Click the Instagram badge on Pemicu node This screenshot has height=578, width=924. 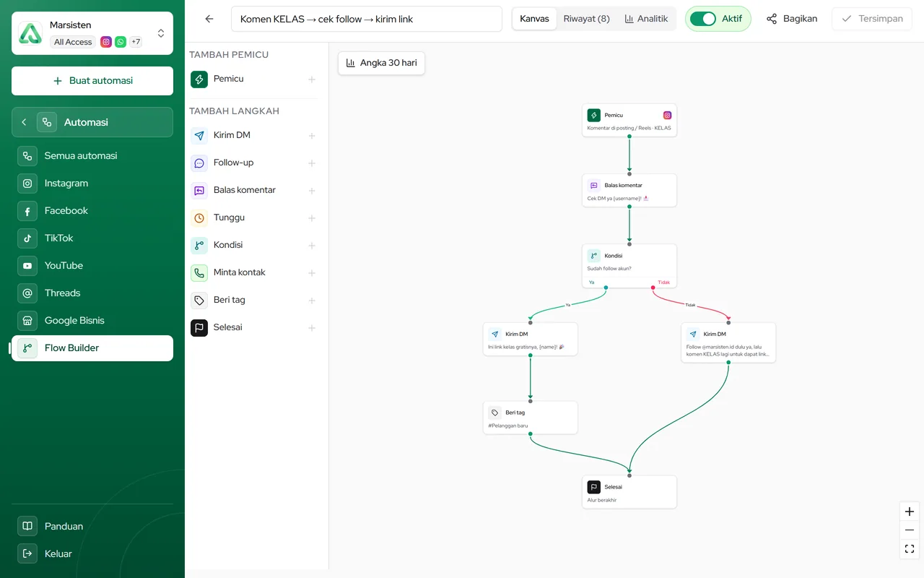coord(668,115)
